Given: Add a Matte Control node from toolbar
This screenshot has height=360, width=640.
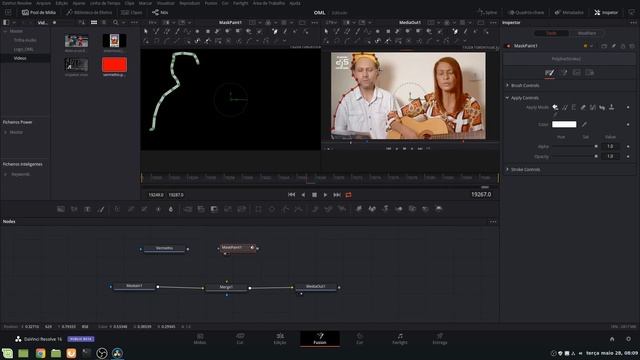Looking at the screenshot, I should (214, 209).
